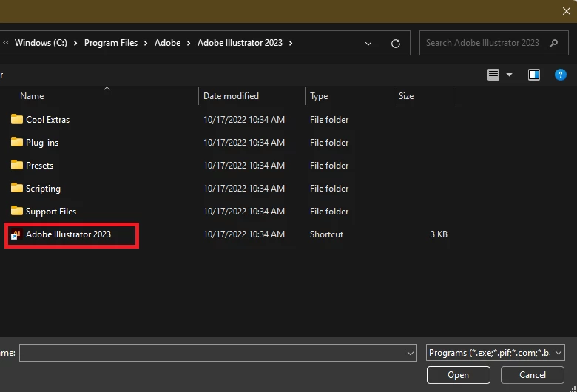Go to Windows (C:) breadcrumb

tap(41, 43)
